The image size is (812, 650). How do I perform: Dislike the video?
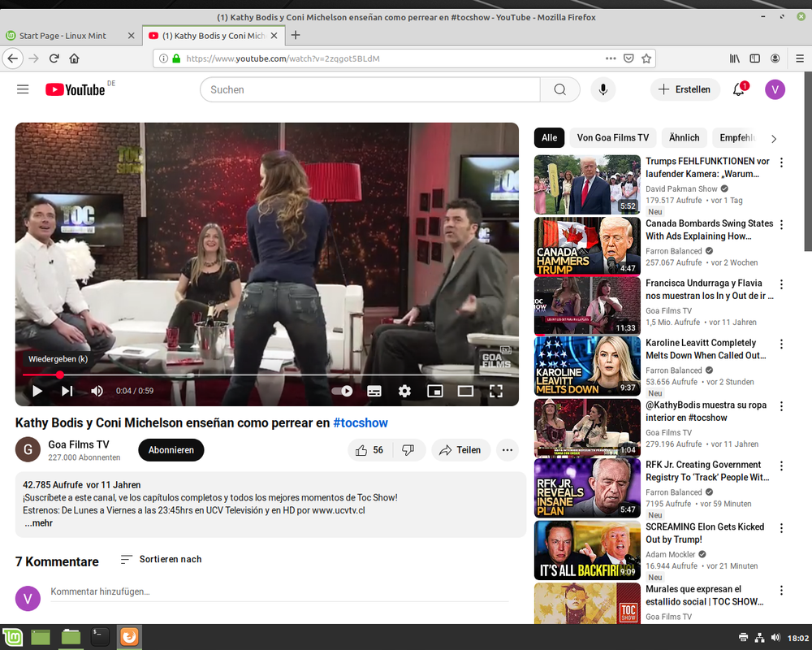coord(408,450)
